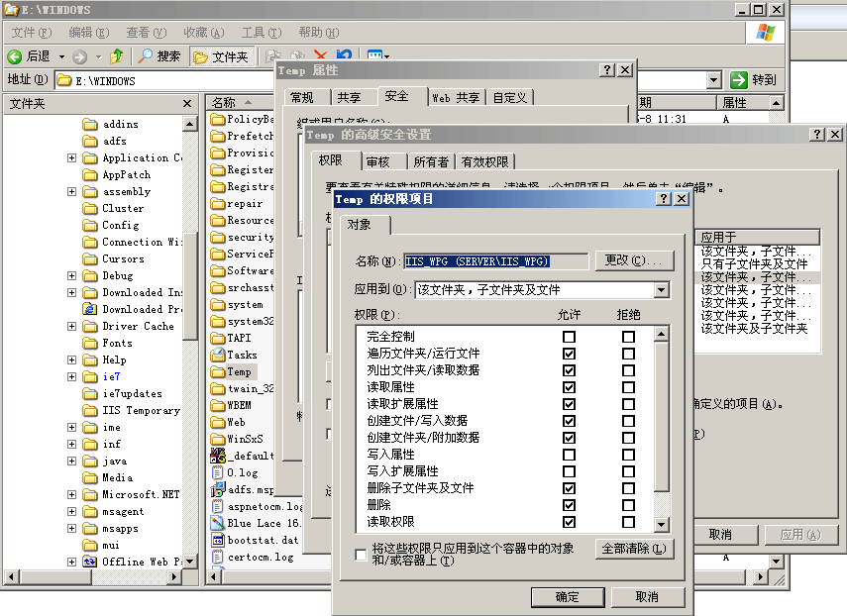Select the Fonts folder in the tree
This screenshot has height=616, width=847.
117,343
